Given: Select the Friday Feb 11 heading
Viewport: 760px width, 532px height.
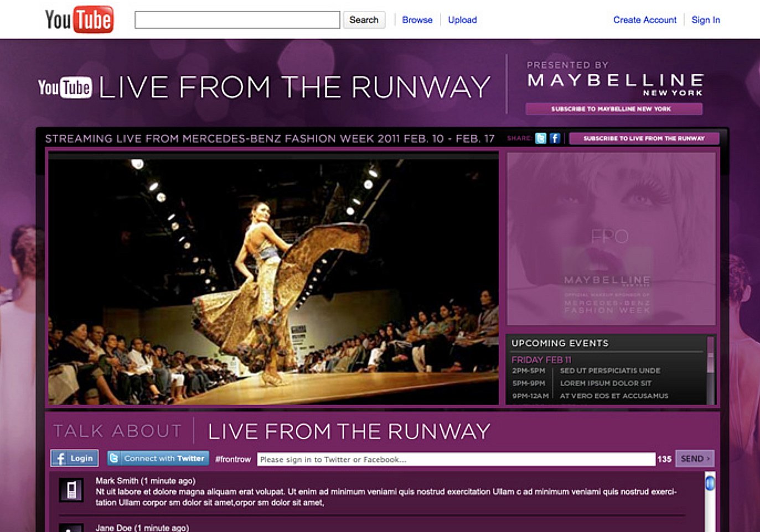Looking at the screenshot, I should tap(541, 359).
